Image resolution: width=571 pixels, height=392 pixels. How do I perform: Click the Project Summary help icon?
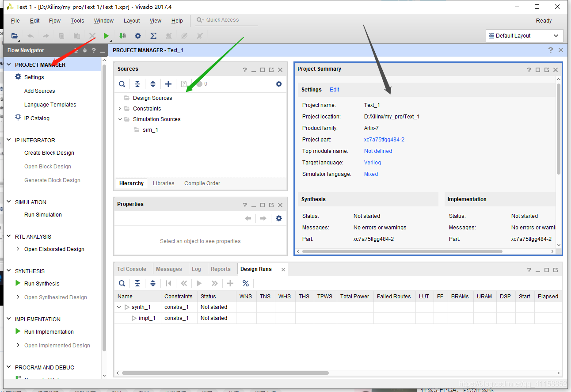click(529, 70)
